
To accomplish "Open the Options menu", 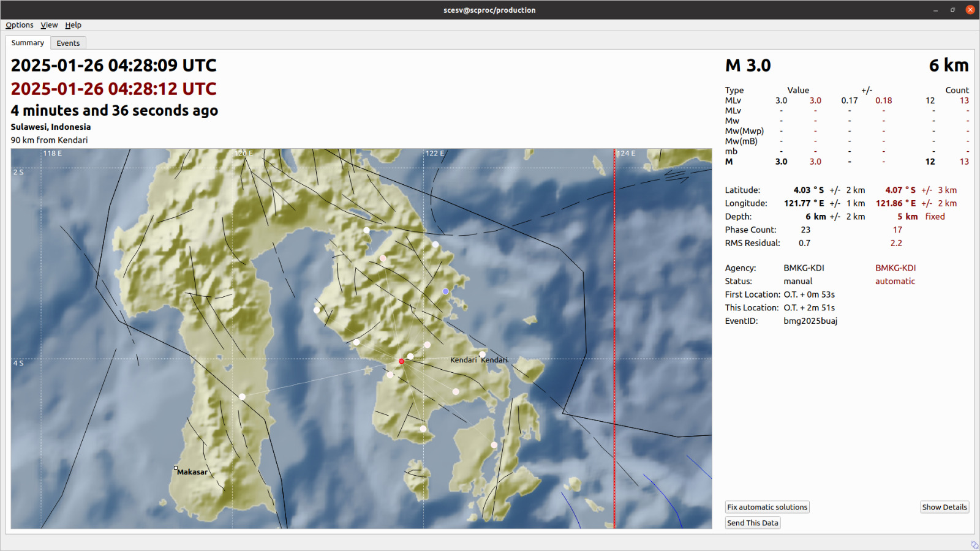I will pyautogui.click(x=20, y=25).
